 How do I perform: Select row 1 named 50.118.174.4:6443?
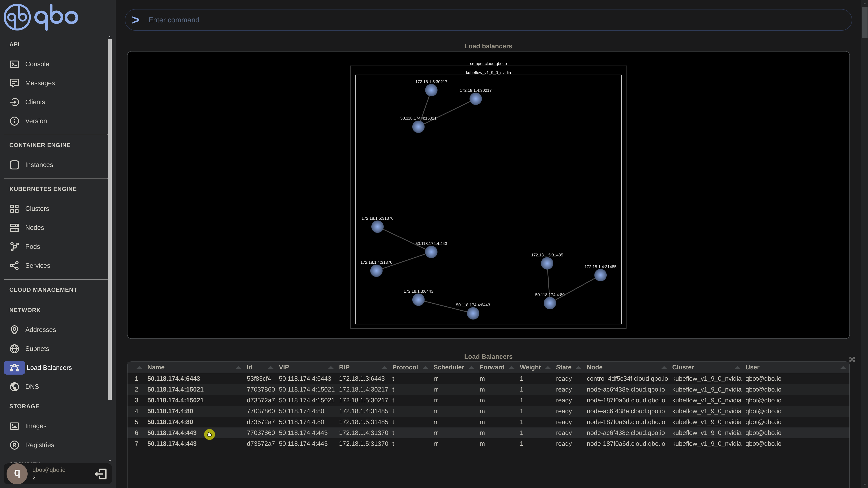coord(174,379)
